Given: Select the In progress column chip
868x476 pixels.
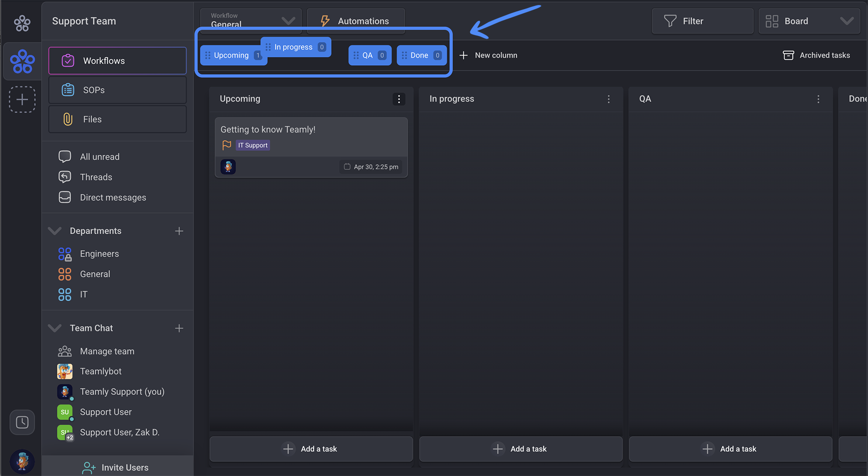Looking at the screenshot, I should 296,47.
